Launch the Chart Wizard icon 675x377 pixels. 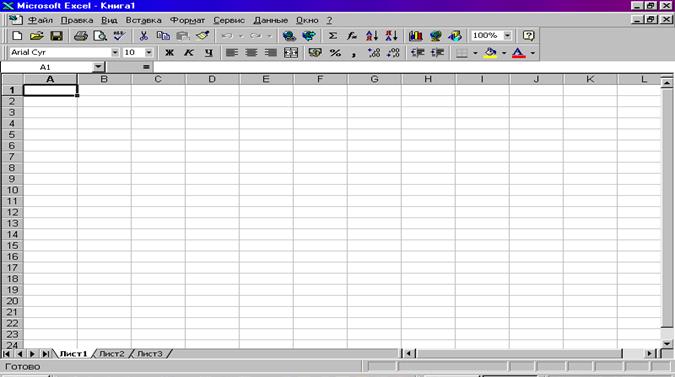click(415, 36)
